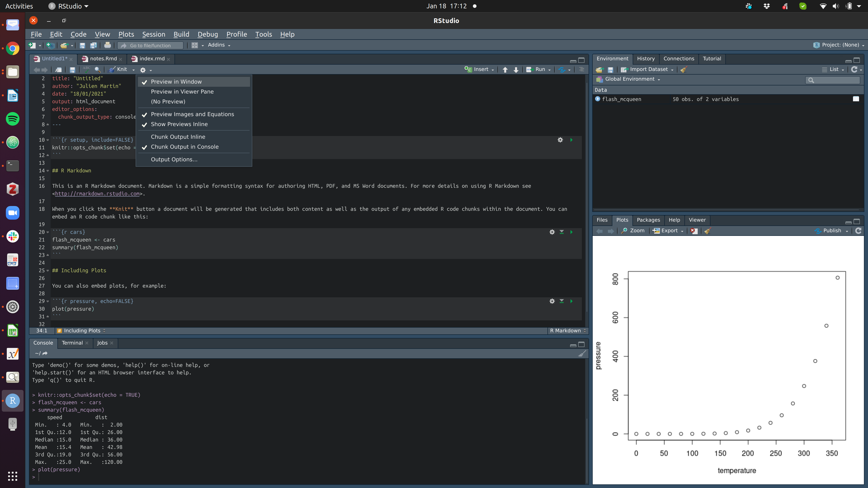The width and height of the screenshot is (868, 488).
Task: Click the rmarkdown.rstudio.com link
Action: tap(97, 194)
